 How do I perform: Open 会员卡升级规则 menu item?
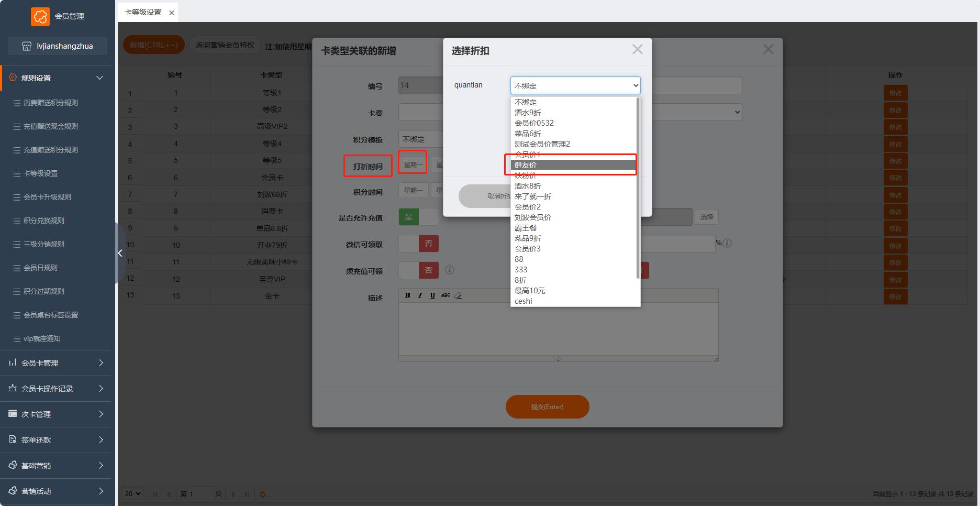47,197
